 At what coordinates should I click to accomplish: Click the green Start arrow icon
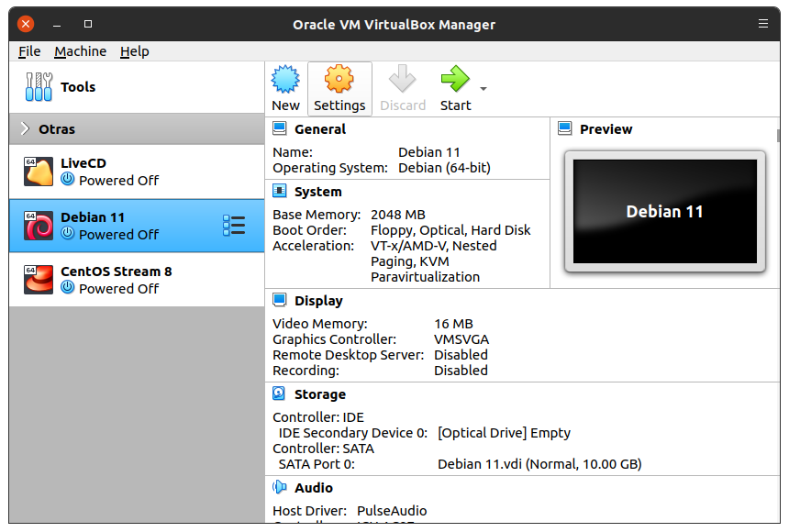click(455, 80)
